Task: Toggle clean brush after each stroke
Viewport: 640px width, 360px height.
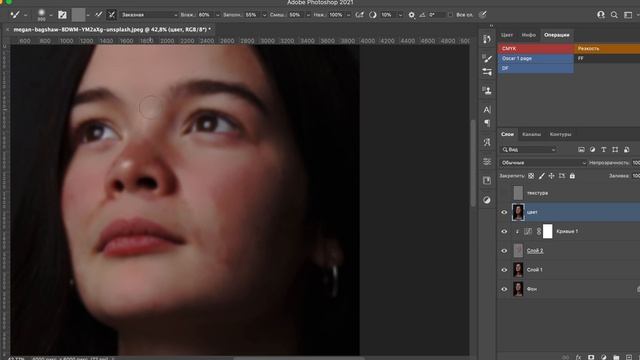Action: [111, 15]
